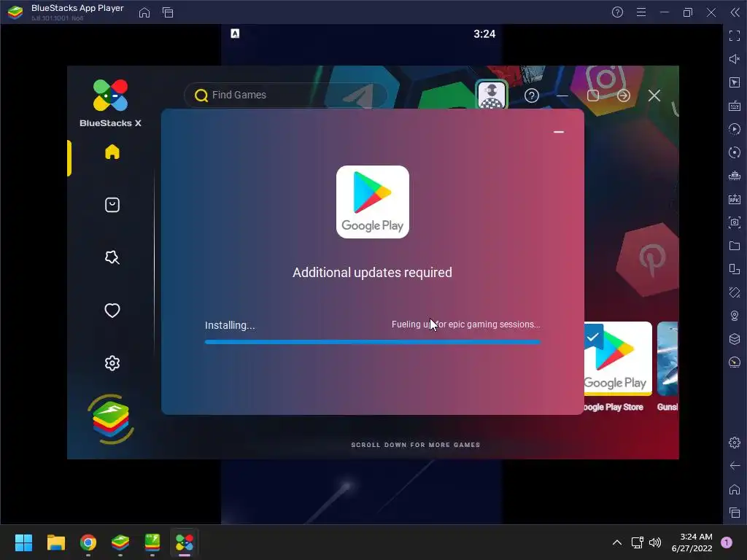Toggle the checkmark on Google Play card
The width and height of the screenshot is (747, 560).
pos(593,337)
